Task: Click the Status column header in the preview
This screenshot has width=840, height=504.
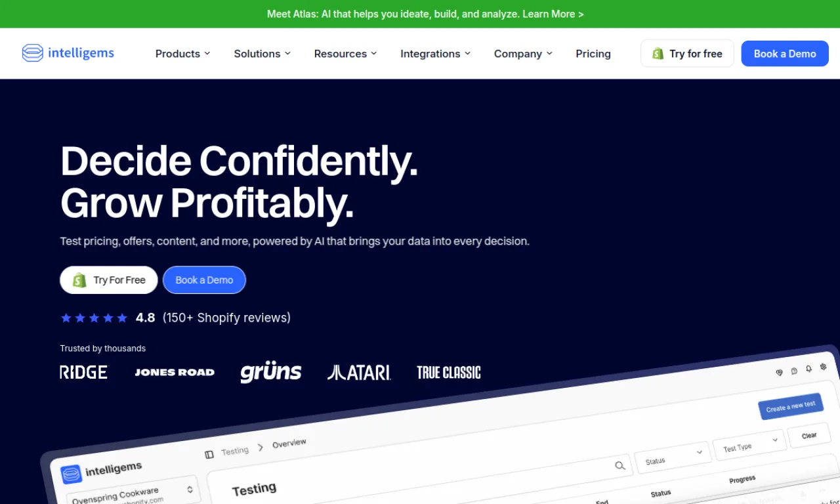Action: 661,493
